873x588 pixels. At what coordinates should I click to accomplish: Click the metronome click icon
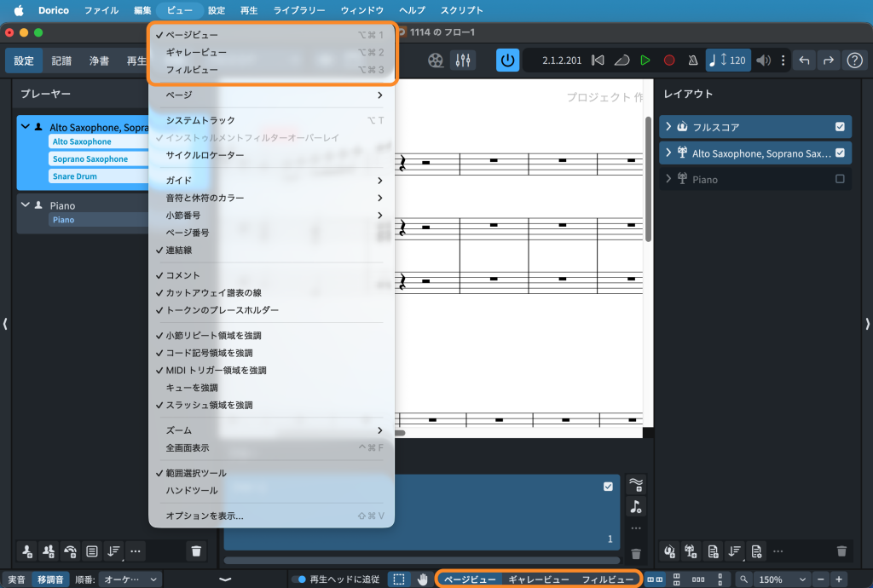click(692, 61)
